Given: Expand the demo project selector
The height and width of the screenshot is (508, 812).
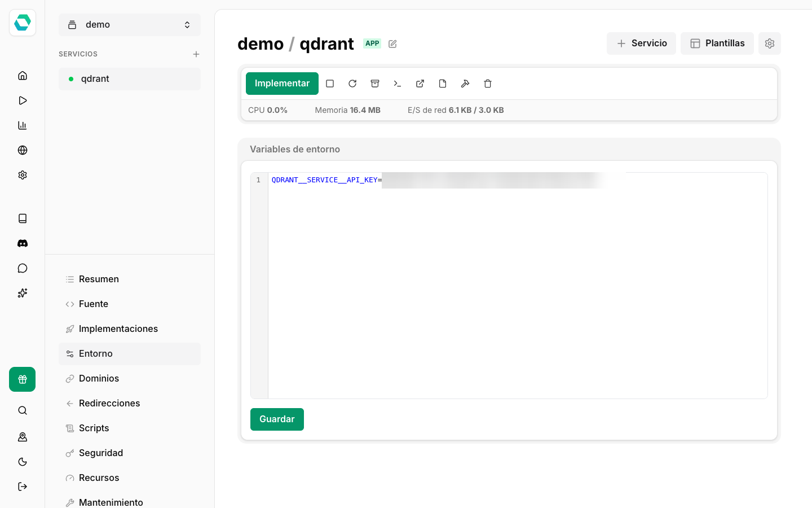Looking at the screenshot, I should pos(130,25).
